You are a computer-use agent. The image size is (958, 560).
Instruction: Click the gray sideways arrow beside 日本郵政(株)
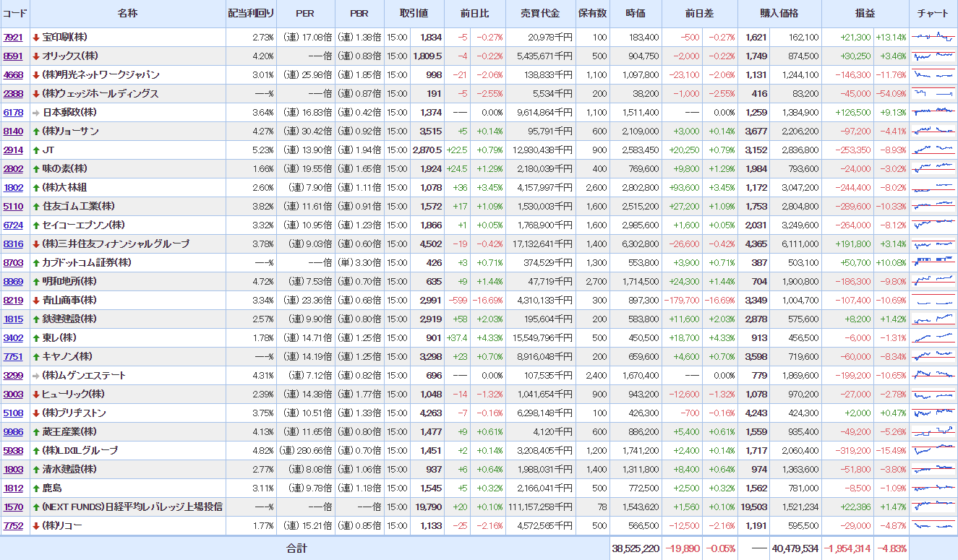point(36,112)
